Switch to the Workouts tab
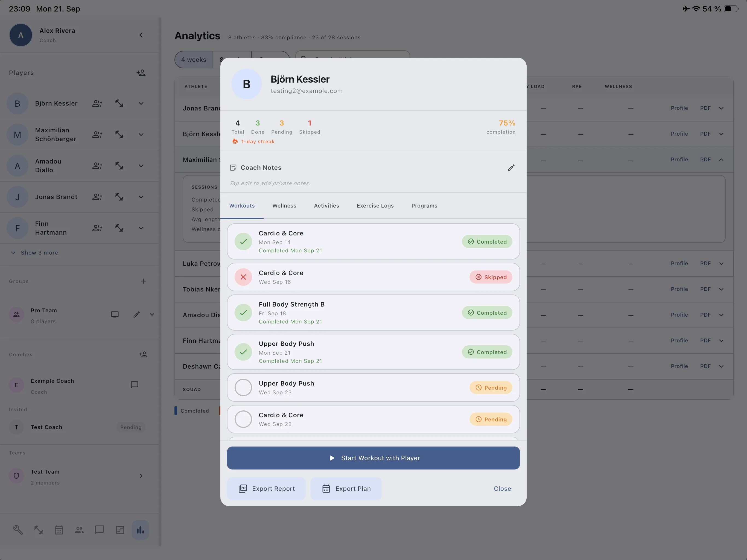Image resolution: width=747 pixels, height=560 pixels. coord(242,206)
